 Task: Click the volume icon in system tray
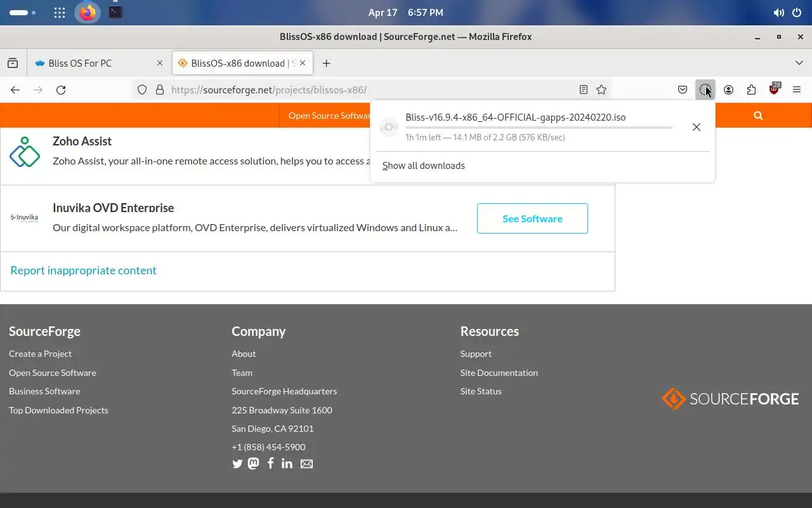coord(778,12)
